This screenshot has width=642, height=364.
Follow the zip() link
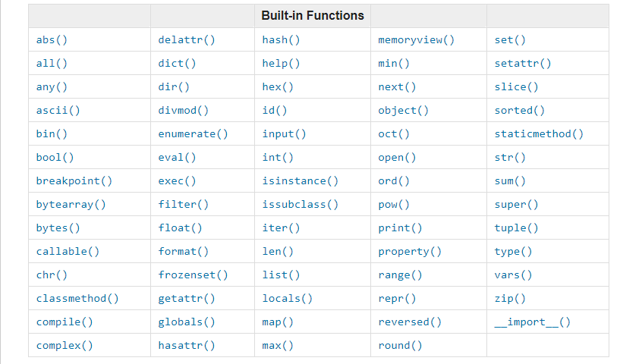pos(510,299)
